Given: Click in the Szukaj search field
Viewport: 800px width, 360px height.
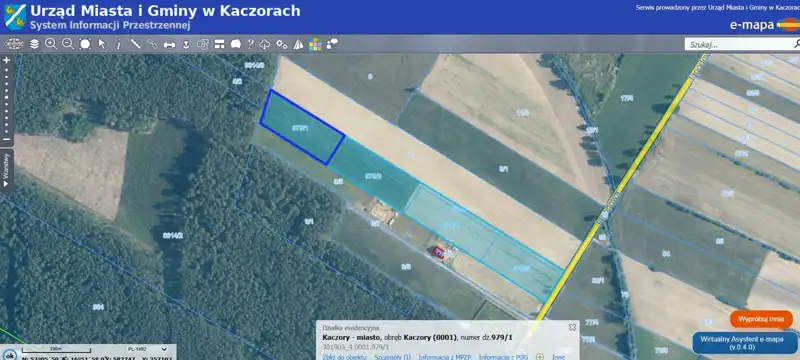Looking at the screenshot, I should coord(739,45).
